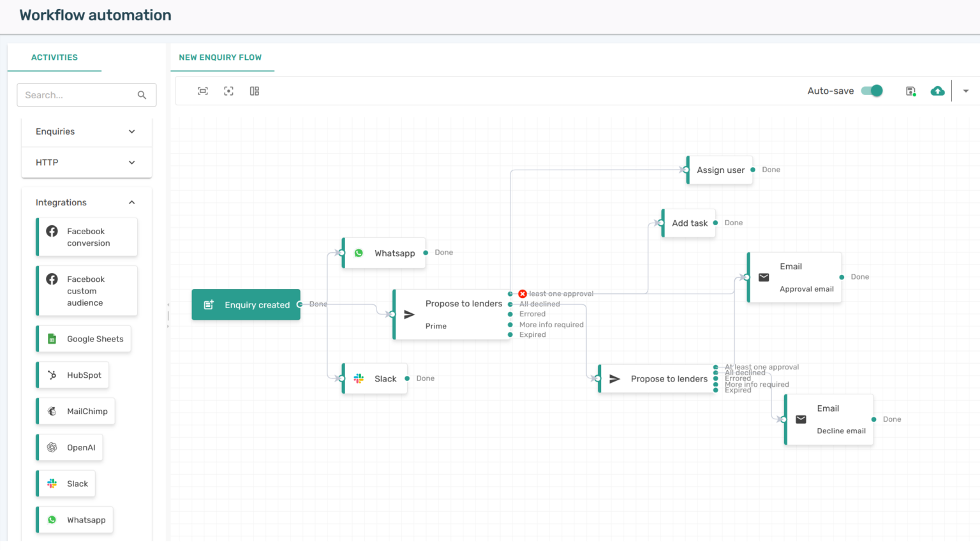
Task: Select the Approval email node
Action: click(794, 278)
